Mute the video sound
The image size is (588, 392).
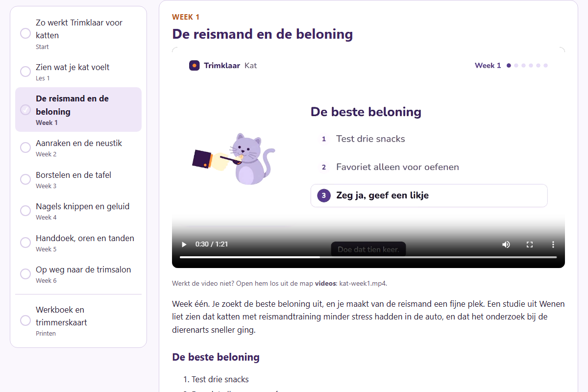coord(506,245)
